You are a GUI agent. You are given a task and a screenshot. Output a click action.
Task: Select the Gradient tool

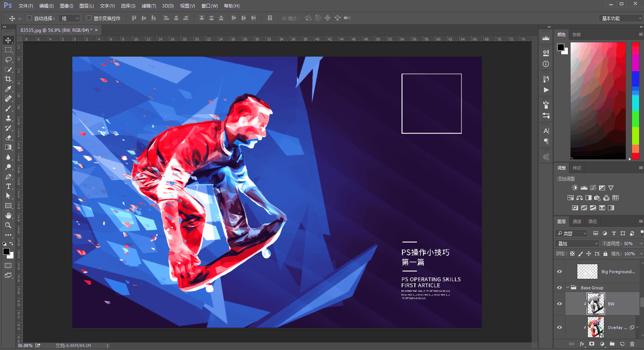(x=8, y=147)
